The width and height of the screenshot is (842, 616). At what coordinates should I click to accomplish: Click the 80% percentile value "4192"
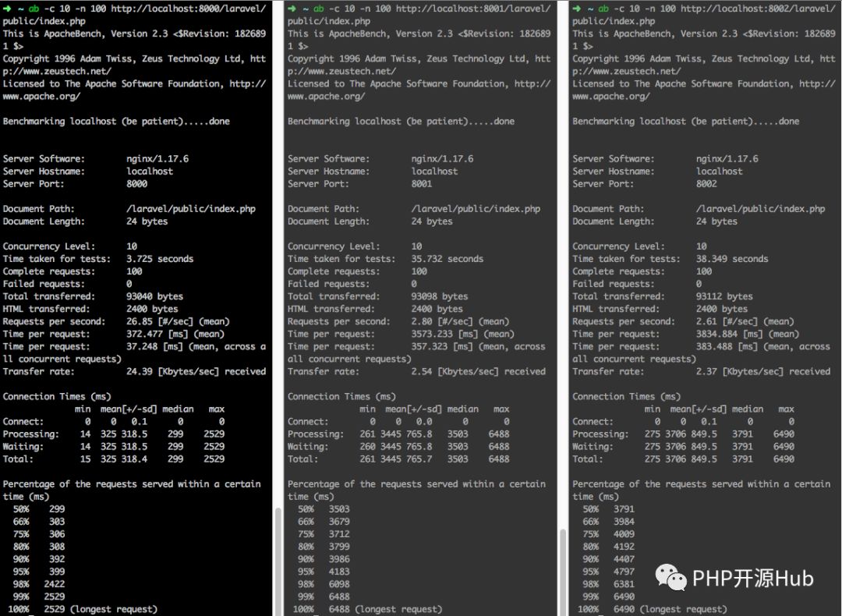coord(624,547)
